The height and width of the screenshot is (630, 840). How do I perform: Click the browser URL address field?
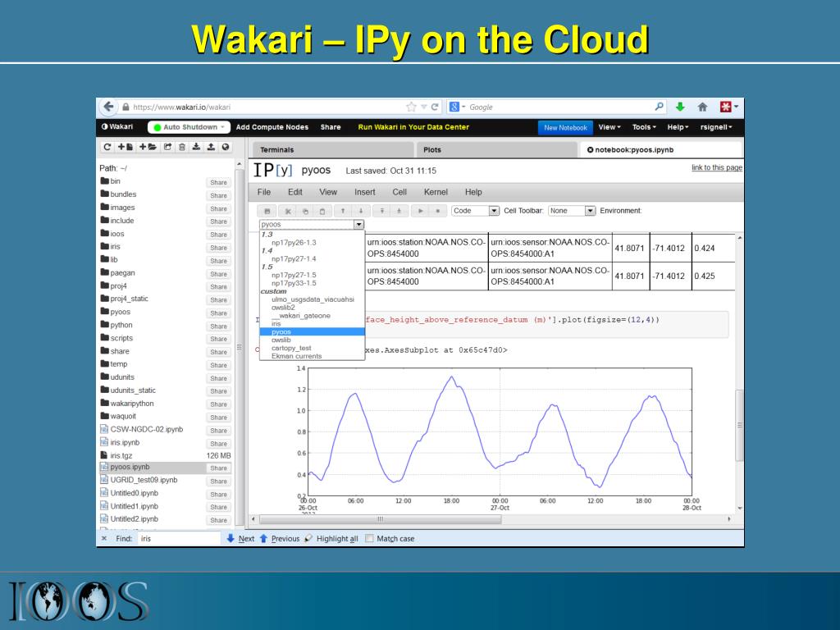[x=268, y=107]
